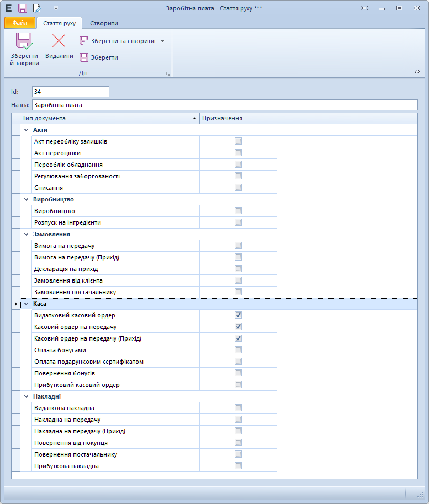Collapse the 'Каса' group chevron
Image resolution: width=429 pixels, height=504 pixels.
point(26,304)
